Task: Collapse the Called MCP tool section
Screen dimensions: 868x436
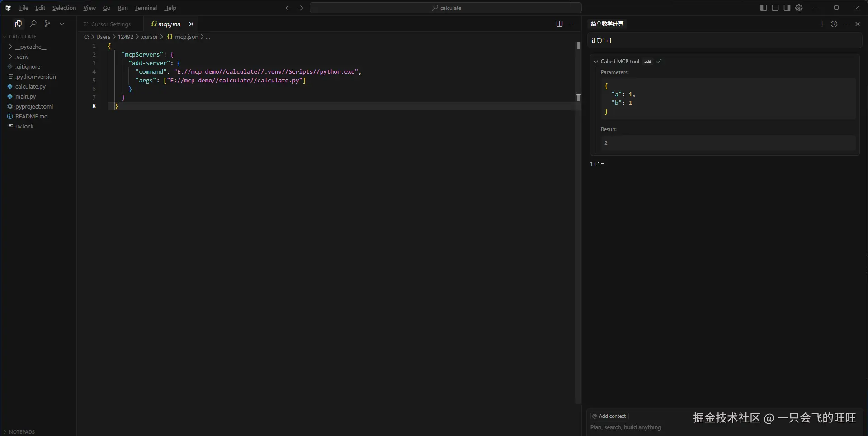Action: (596, 62)
